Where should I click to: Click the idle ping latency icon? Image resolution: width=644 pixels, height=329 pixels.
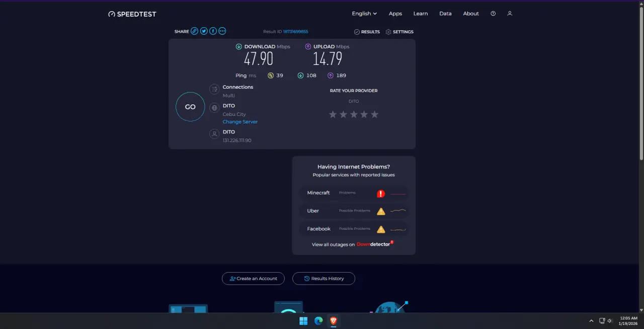click(x=271, y=76)
